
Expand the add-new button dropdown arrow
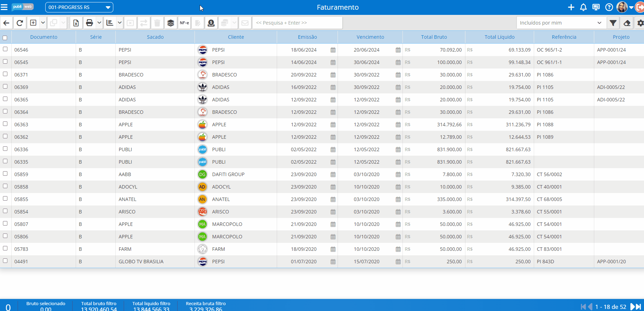(x=43, y=23)
